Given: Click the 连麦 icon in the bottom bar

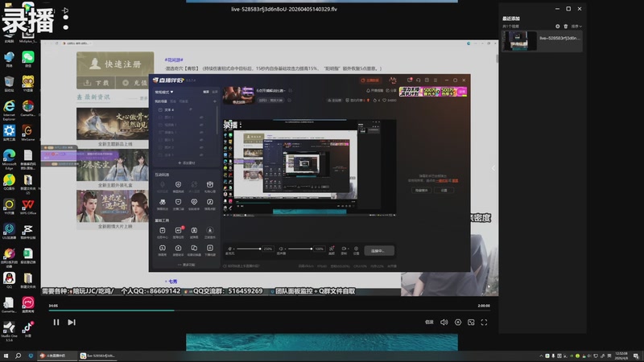Looking at the screenshot, I should (332, 249).
